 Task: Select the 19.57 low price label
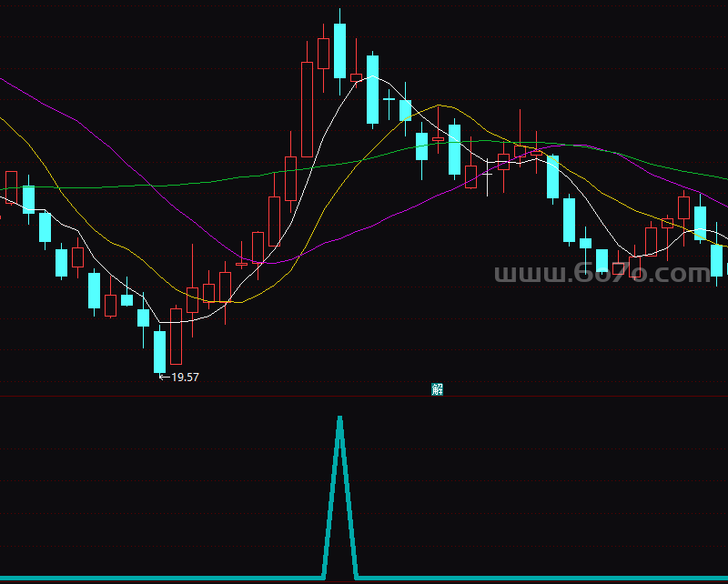pyautogui.click(x=185, y=378)
